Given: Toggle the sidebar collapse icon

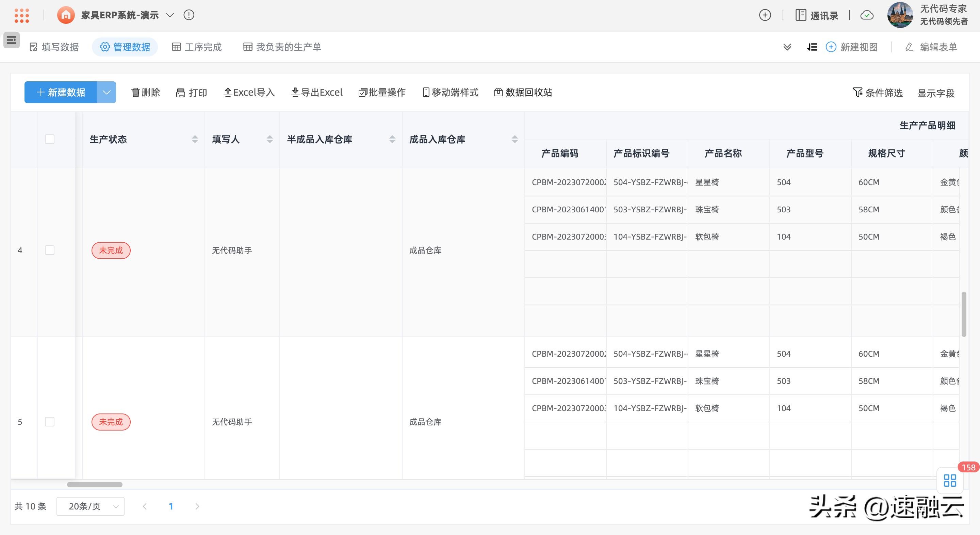Looking at the screenshot, I should [12, 40].
